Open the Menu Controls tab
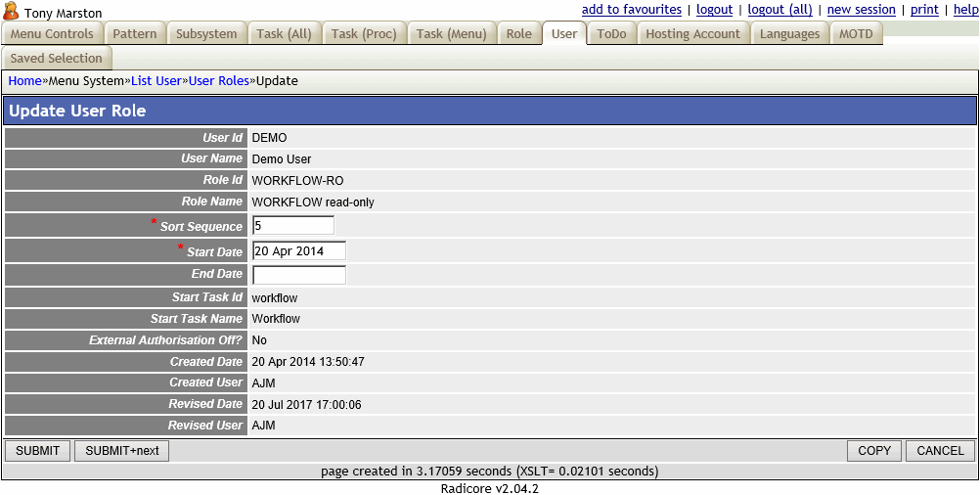Image resolution: width=980 pixels, height=495 pixels. pyautogui.click(x=52, y=34)
